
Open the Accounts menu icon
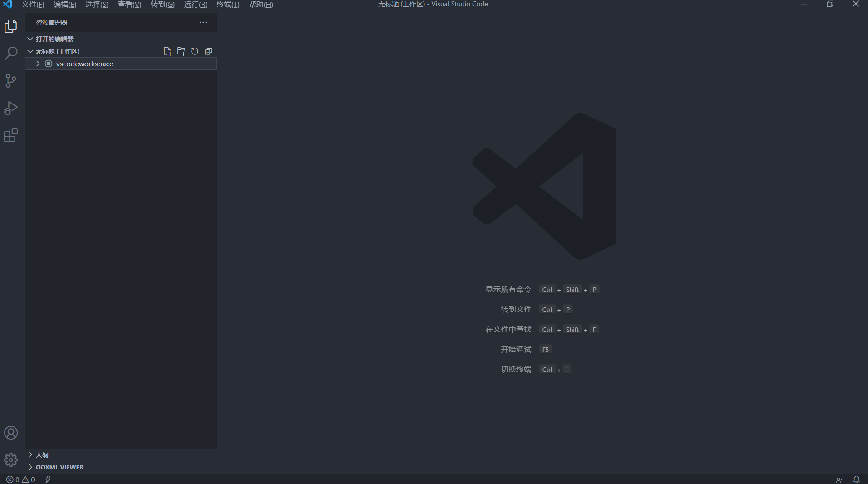pyautogui.click(x=11, y=433)
